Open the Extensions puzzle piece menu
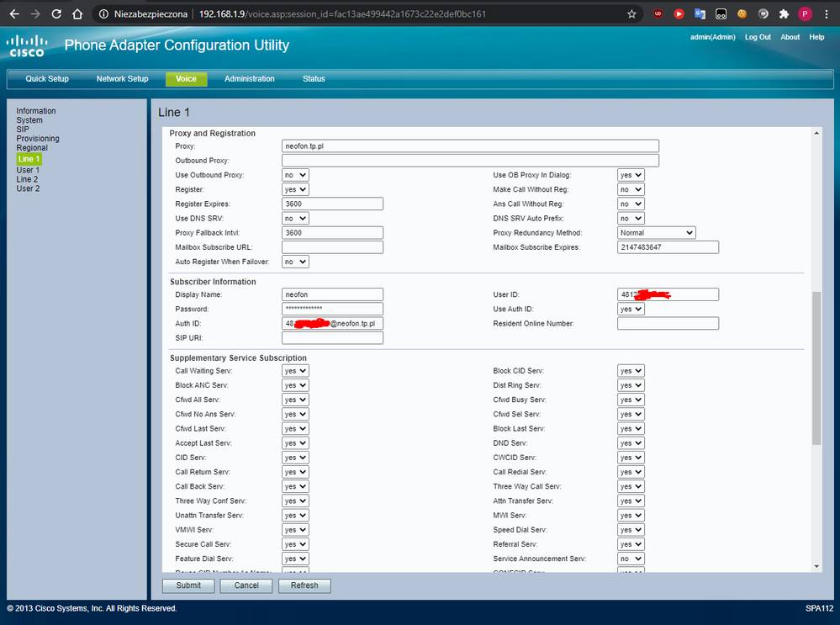This screenshot has width=840, height=625. pyautogui.click(x=784, y=14)
